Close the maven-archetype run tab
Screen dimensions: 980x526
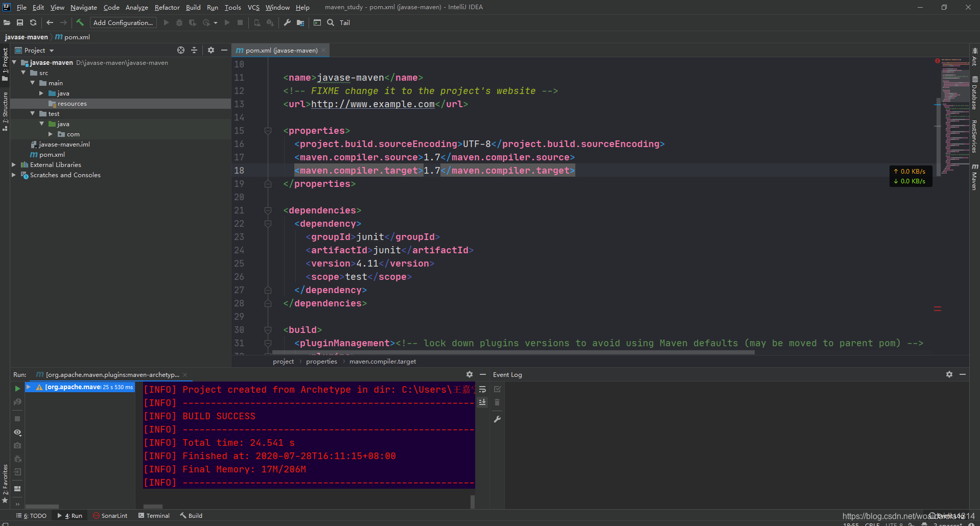[x=185, y=374]
